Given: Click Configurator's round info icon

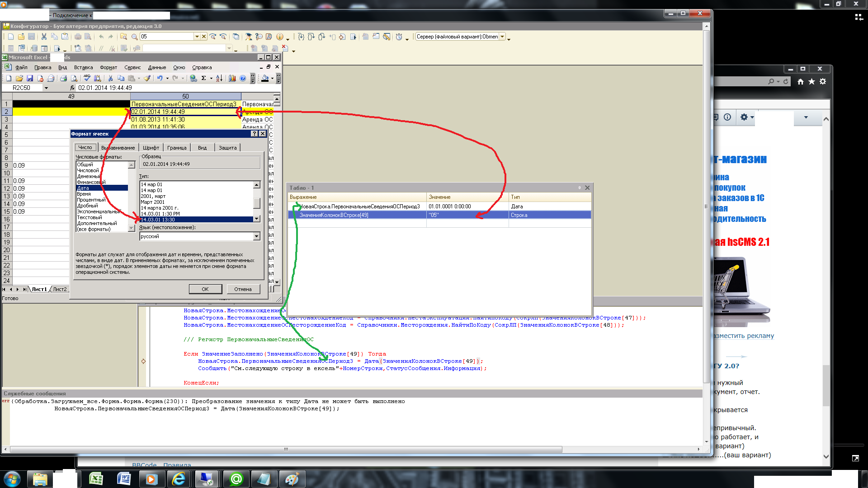Looking at the screenshot, I should tap(280, 37).
